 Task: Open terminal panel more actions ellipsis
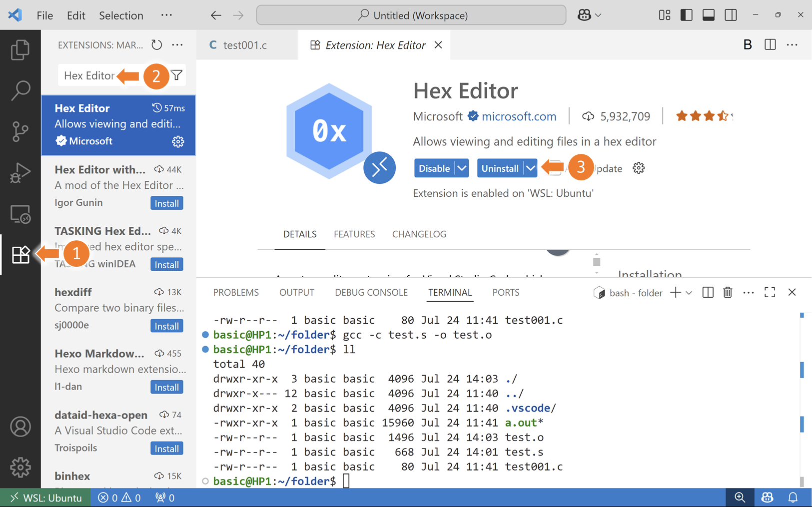(748, 293)
